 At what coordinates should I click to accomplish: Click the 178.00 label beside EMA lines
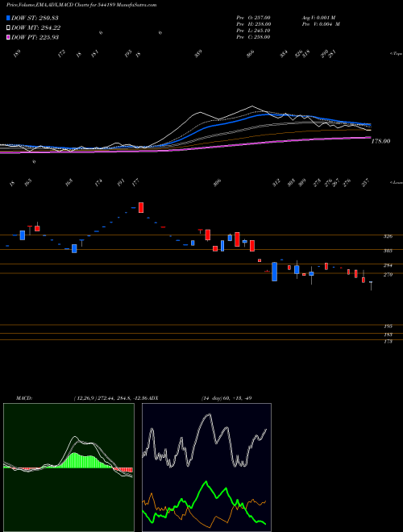point(380,141)
